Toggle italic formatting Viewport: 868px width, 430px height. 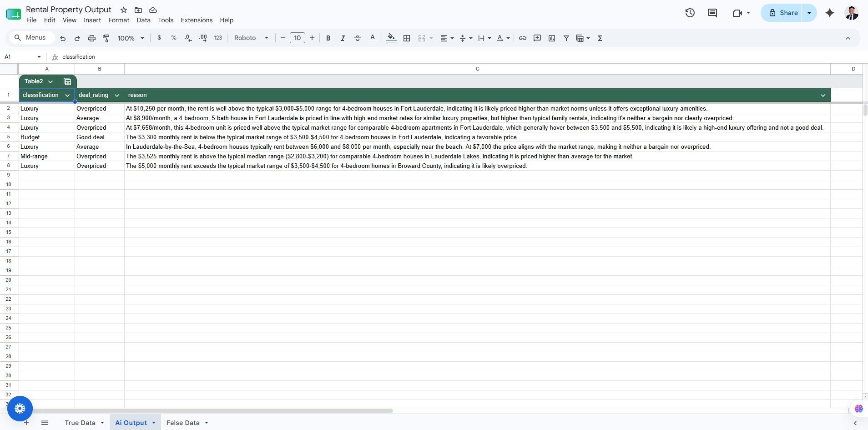click(343, 38)
